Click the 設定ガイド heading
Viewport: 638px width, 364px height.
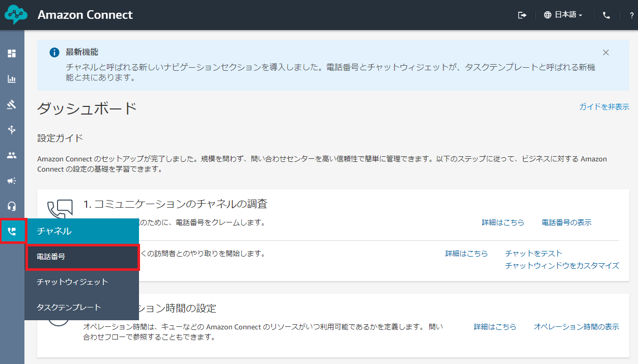click(60, 138)
